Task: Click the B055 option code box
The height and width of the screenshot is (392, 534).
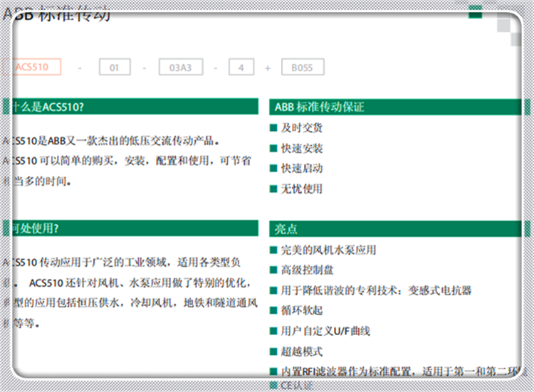Action: (x=303, y=67)
